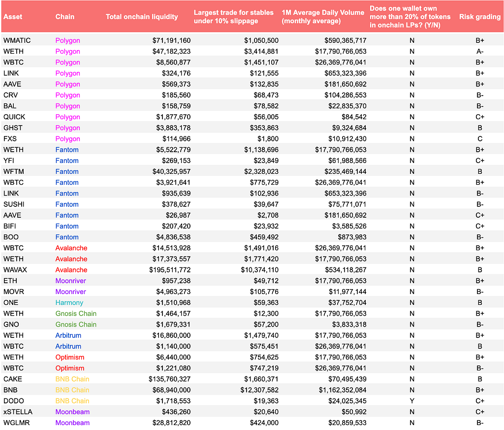Select the DODO asset cell
This screenshot has height=430, width=504.
pos(13,401)
